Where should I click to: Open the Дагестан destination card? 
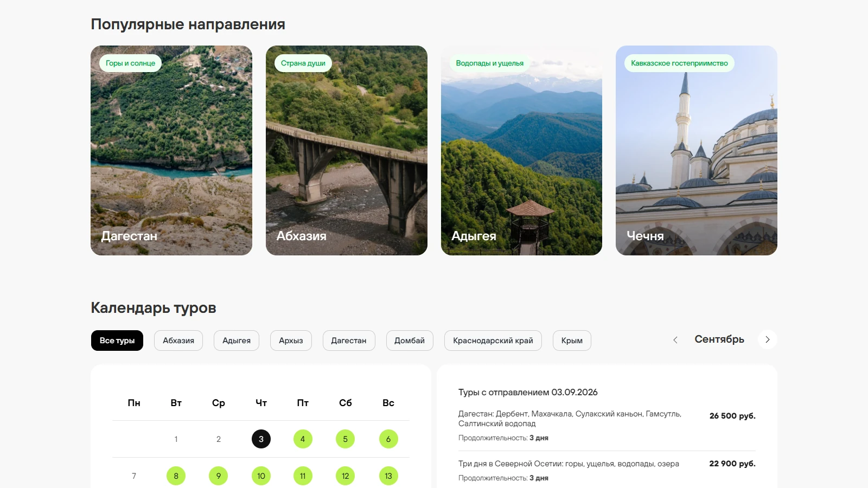(171, 150)
